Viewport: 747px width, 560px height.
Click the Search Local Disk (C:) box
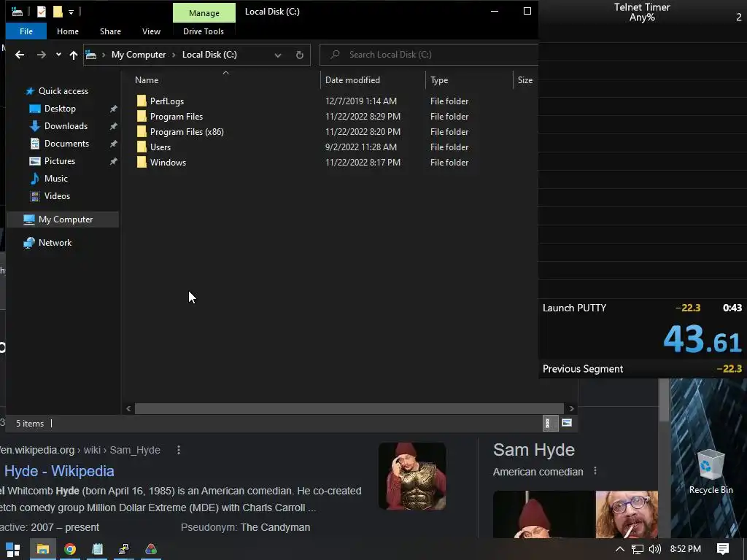[x=429, y=54]
